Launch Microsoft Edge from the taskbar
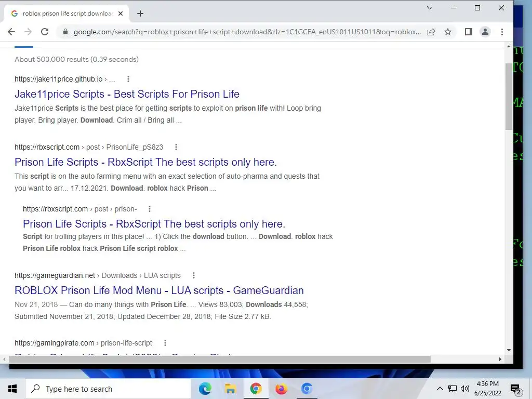 [205, 389]
